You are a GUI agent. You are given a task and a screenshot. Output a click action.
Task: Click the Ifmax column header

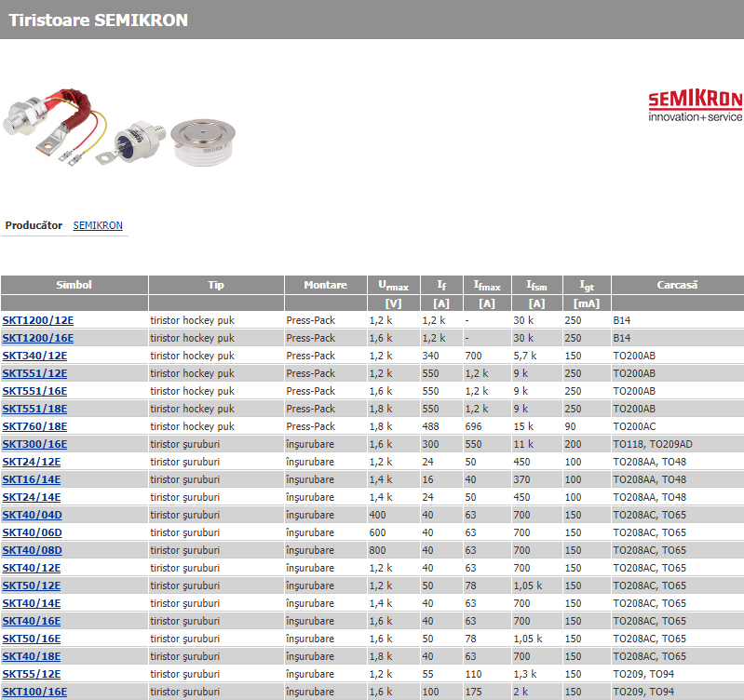pyautogui.click(x=487, y=285)
